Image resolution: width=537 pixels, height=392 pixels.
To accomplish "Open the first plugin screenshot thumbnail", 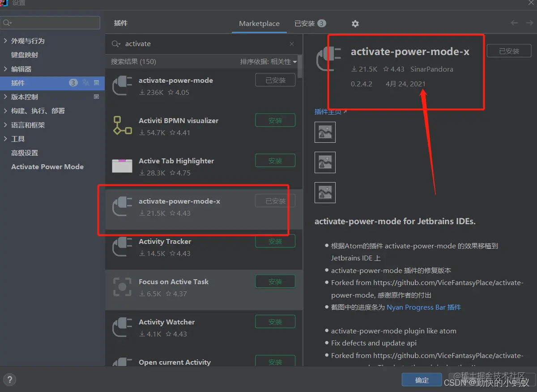I will 325,132.
